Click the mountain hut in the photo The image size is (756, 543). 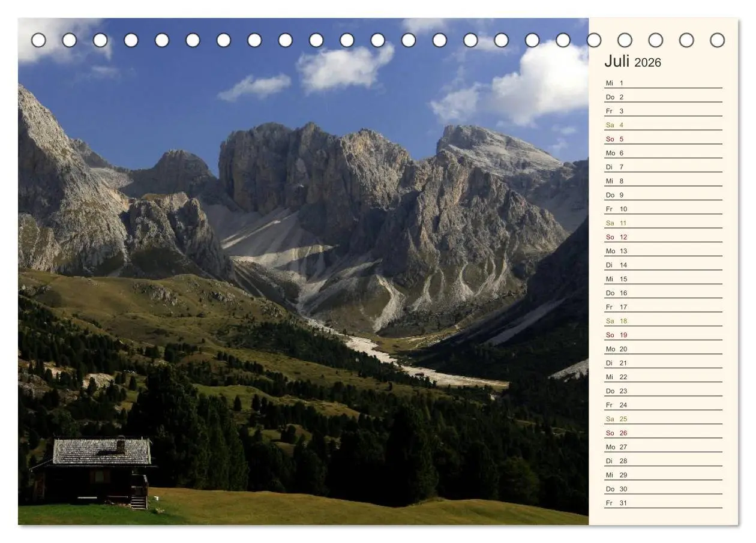92,472
